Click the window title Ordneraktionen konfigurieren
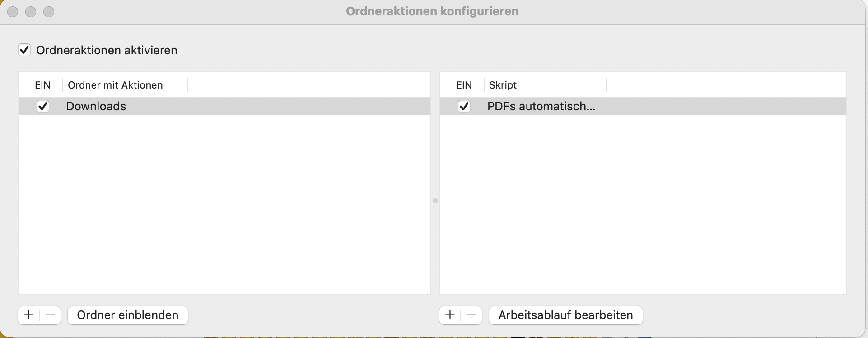This screenshot has height=338, width=868. click(432, 11)
